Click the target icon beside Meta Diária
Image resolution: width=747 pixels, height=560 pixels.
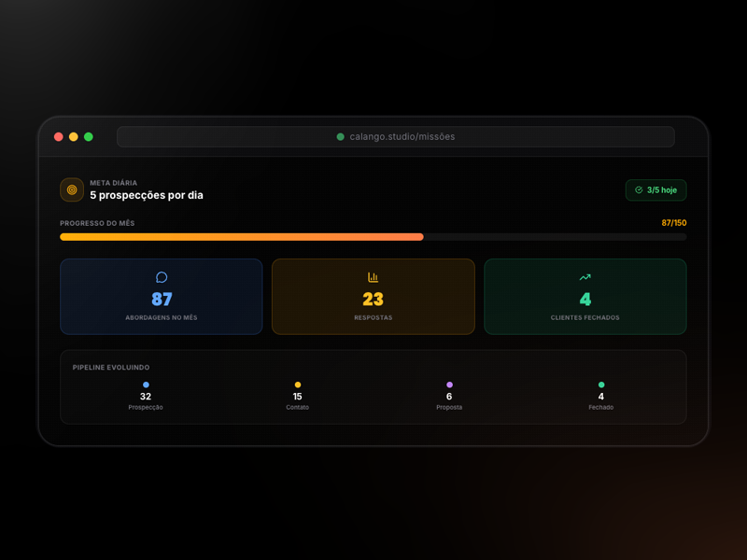[x=72, y=189]
